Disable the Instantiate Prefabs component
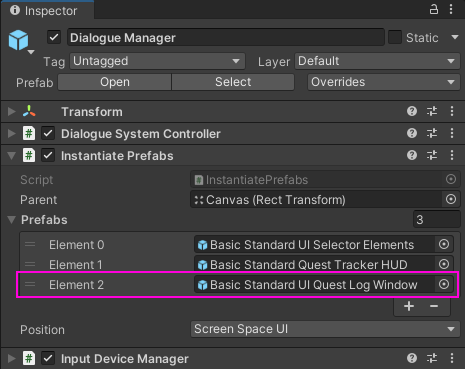This screenshot has height=369, width=465. pos(48,155)
